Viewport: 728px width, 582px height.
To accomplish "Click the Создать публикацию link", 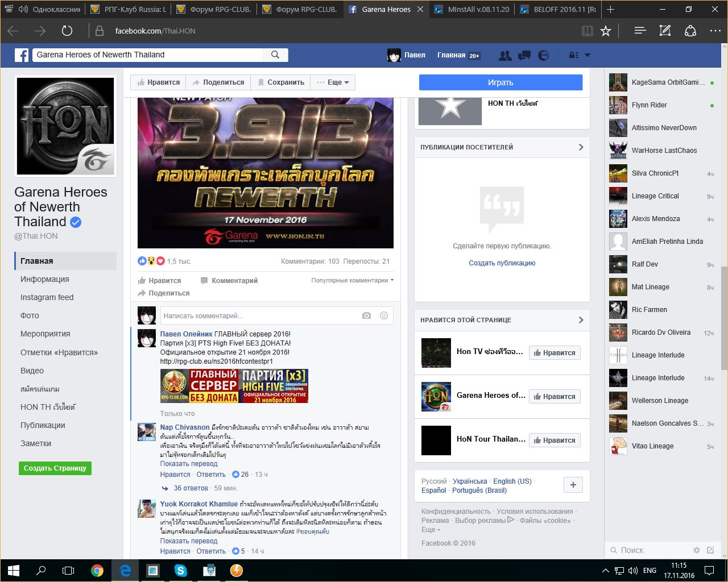I will 502,263.
